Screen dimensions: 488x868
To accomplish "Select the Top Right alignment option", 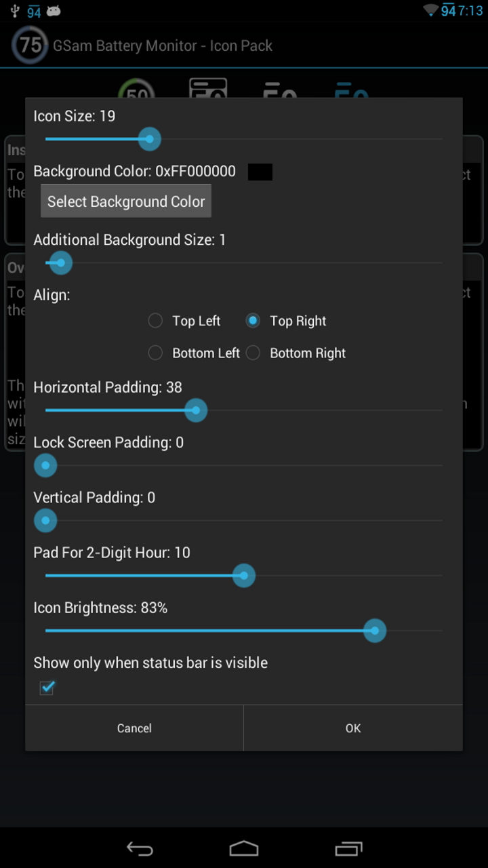I will (x=253, y=321).
